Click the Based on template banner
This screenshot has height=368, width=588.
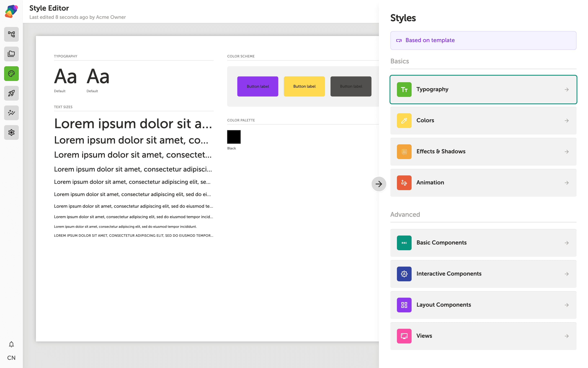[483, 40]
